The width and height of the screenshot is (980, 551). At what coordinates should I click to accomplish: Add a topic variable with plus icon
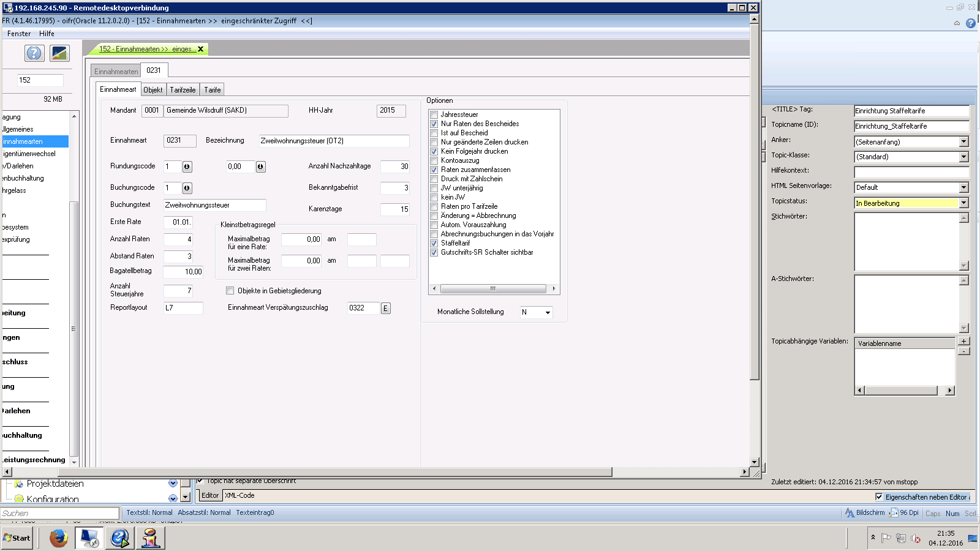(x=963, y=342)
